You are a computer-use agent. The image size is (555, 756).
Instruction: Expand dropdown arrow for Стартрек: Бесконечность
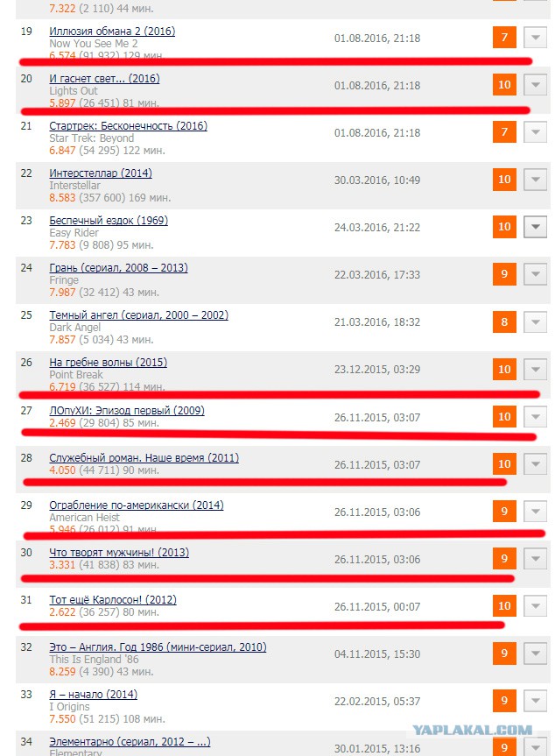535,131
